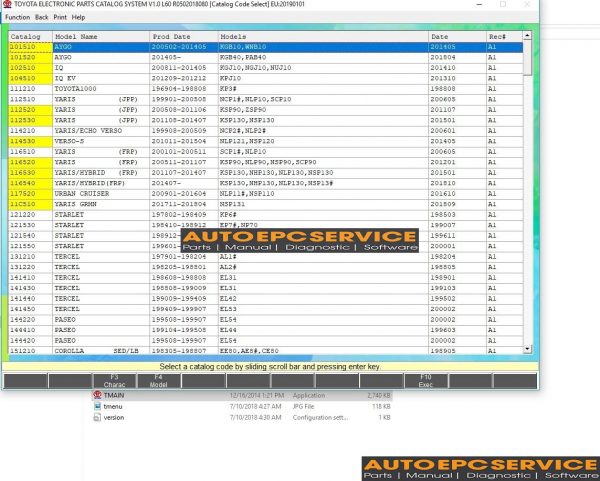Select catalog code 144420 PASEO
Viewport: 600px width, 481px height.
point(30,340)
